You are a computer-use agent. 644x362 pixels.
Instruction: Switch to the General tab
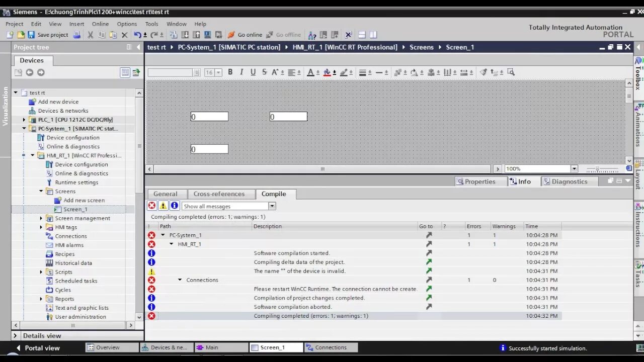pyautogui.click(x=166, y=194)
